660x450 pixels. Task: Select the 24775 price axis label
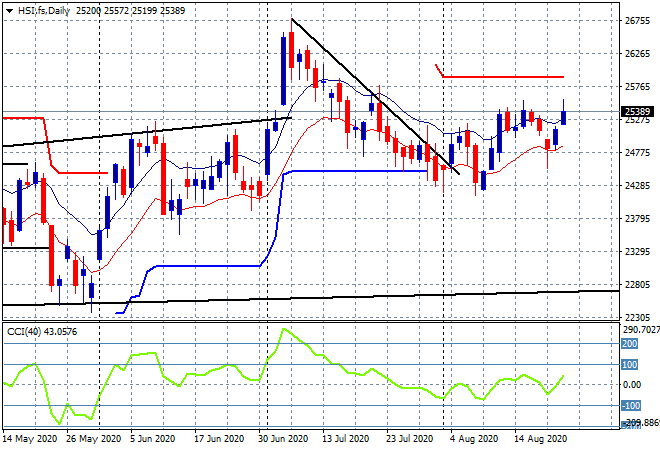click(x=637, y=152)
